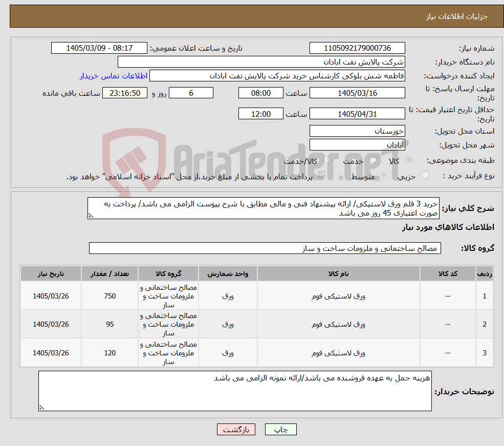The width and height of the screenshot is (504, 446).
Task: Click ورق لاستیکی فوم in row 3
Action: pos(338,353)
